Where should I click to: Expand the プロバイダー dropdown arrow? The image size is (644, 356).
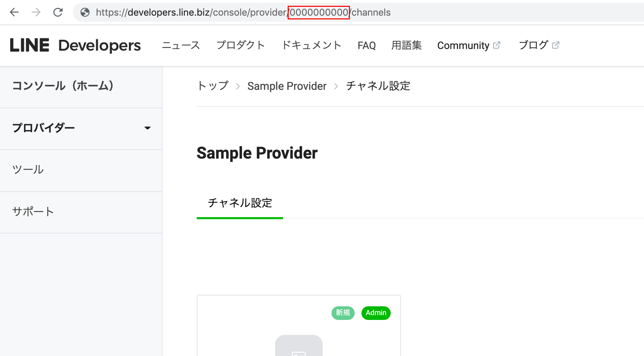(x=148, y=128)
